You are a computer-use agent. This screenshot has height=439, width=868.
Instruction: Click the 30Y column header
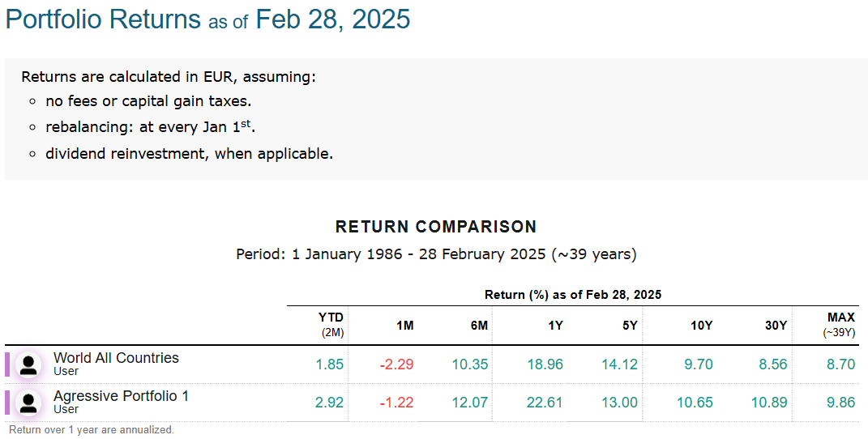[x=776, y=325]
